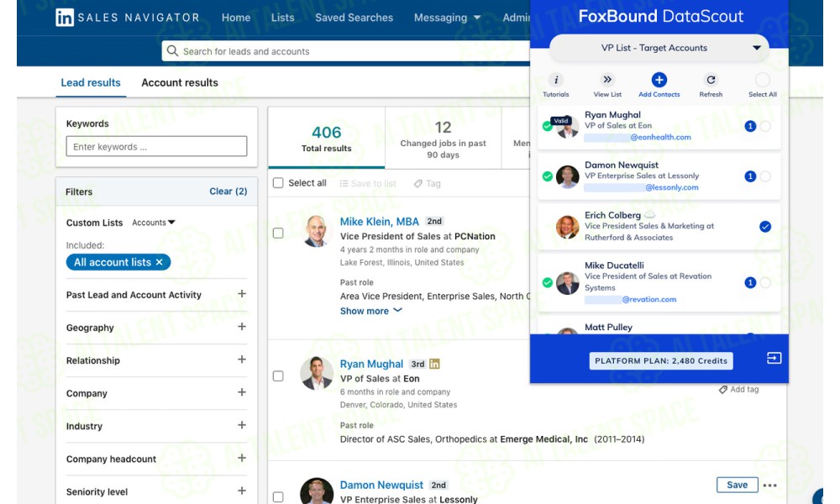840x504 pixels.
Task: Toggle the Select all checkbox in results
Action: click(278, 183)
